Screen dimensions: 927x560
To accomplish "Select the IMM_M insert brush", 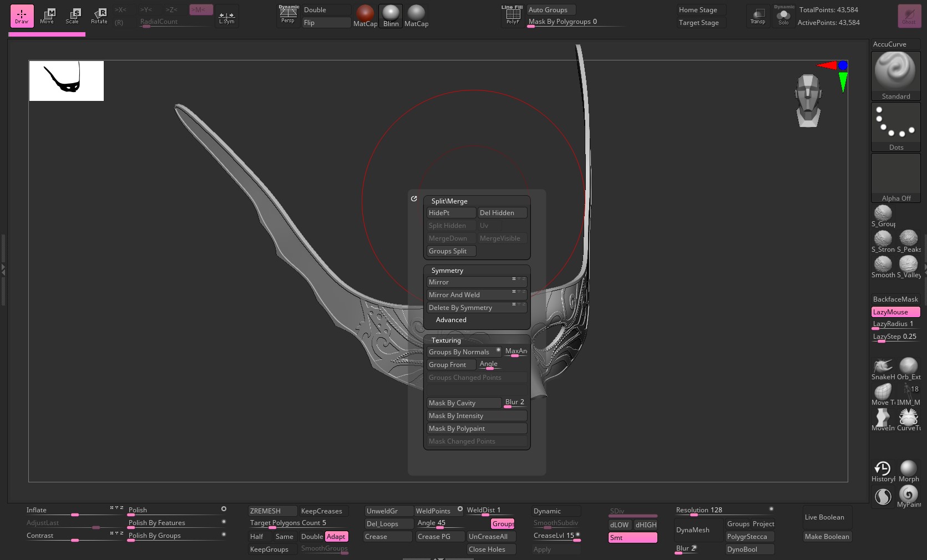I will (909, 394).
